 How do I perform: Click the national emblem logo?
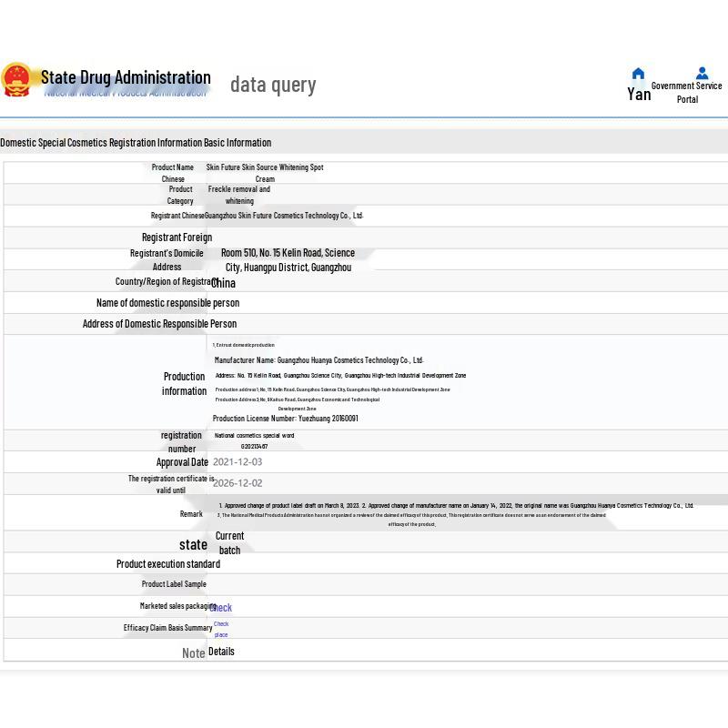coord(16,80)
